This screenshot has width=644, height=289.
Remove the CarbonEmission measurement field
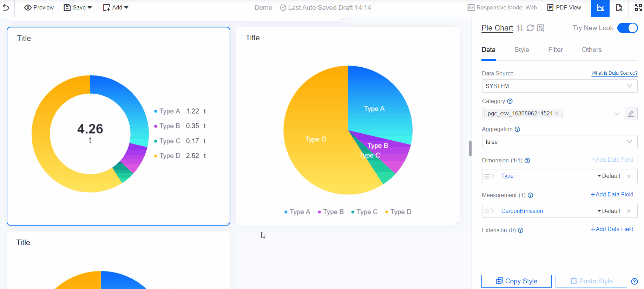629,211
